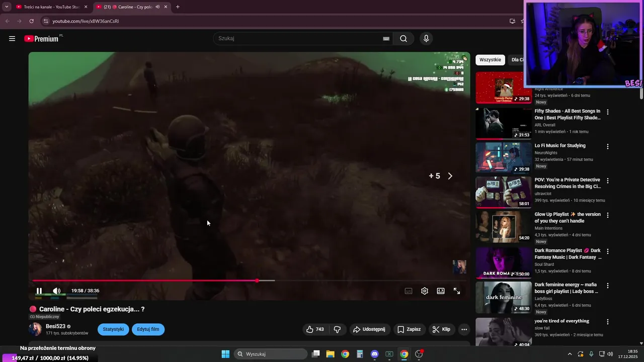
Task: Click the address bar URL
Action: pyautogui.click(x=86, y=21)
